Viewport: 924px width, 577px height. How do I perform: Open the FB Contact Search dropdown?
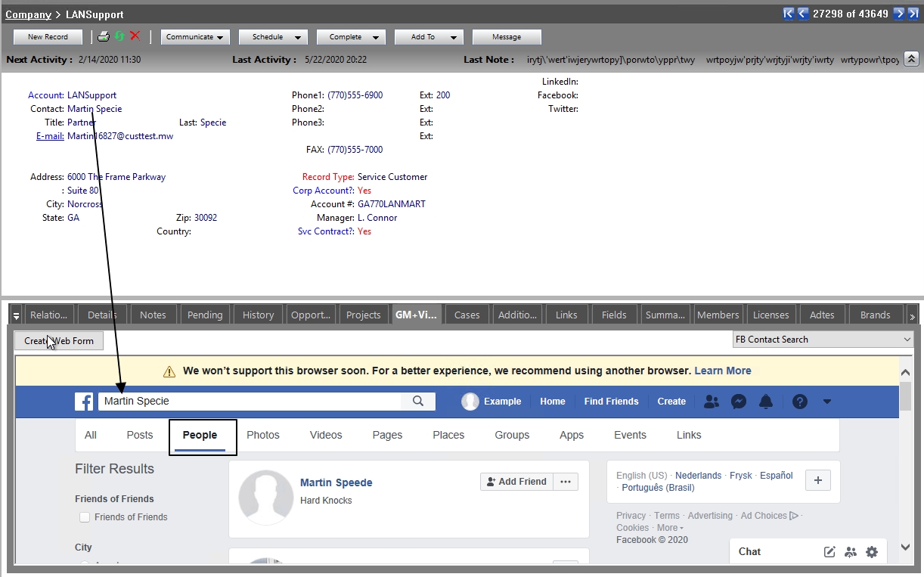coord(823,339)
